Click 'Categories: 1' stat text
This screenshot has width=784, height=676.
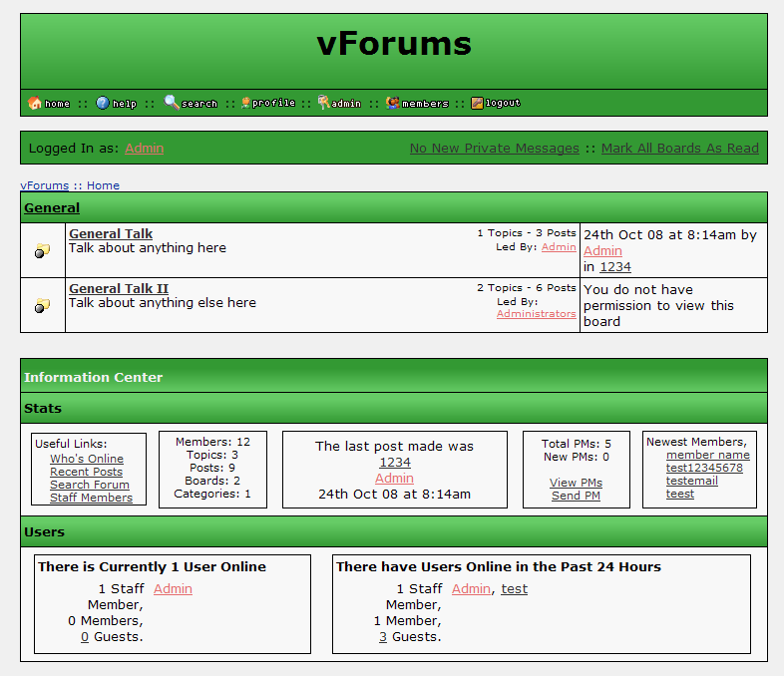[x=212, y=494]
